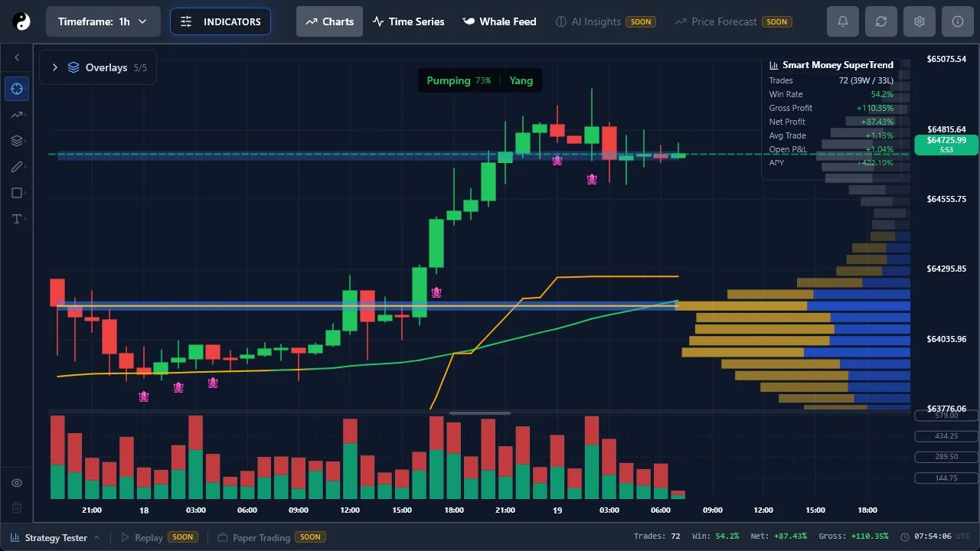
Task: Click the UTC clock 07:54:06
Action: point(936,536)
